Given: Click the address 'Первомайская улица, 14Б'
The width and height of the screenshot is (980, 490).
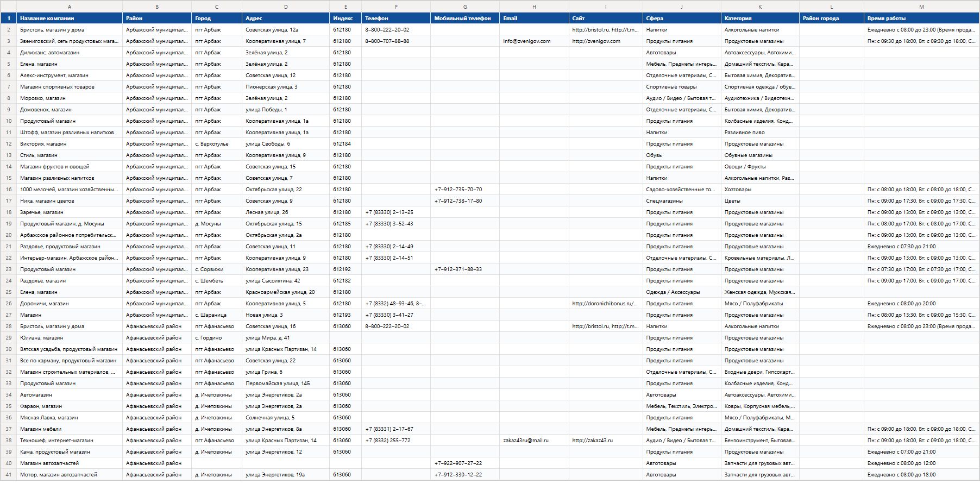Looking at the screenshot, I should [286, 384].
